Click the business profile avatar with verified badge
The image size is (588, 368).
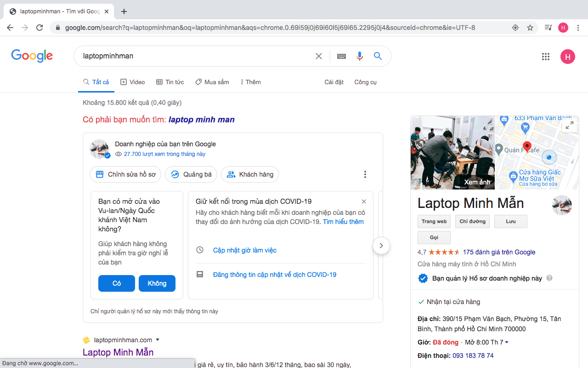[100, 149]
